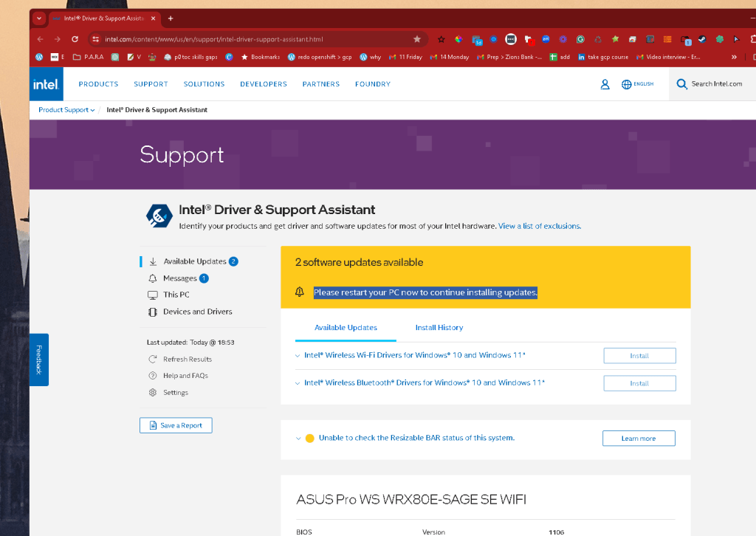Bookmark this page with the address bar star

tap(417, 39)
